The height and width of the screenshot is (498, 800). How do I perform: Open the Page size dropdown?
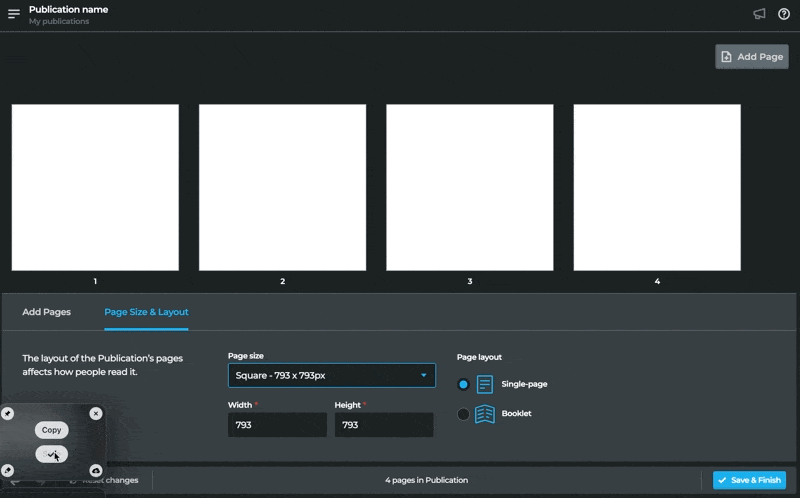[331, 375]
